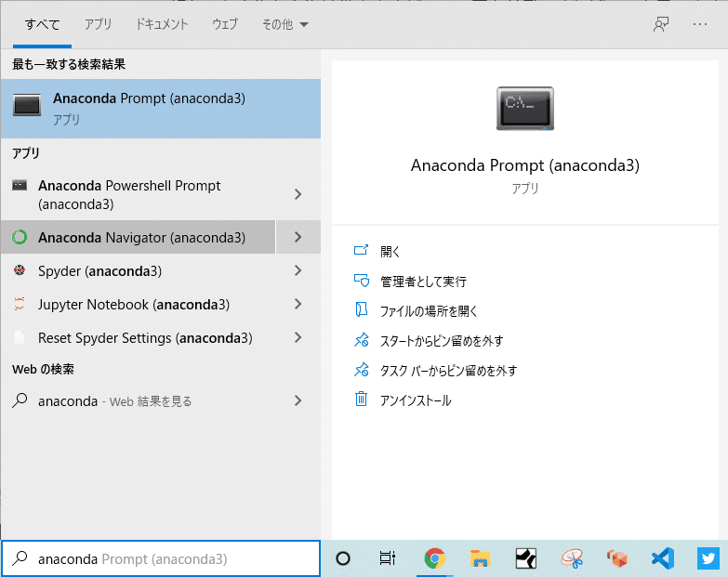Select Spyder (anaconda3) result
728x577 pixels.
139,270
